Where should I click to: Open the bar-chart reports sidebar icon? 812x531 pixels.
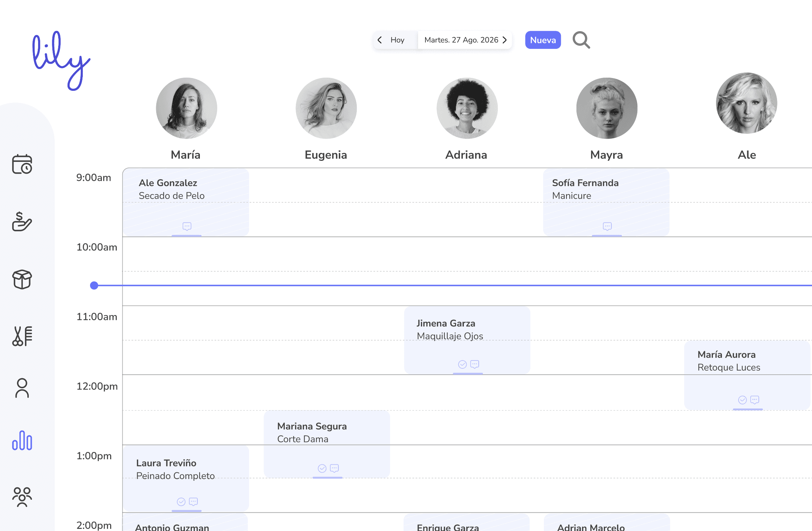(x=22, y=441)
